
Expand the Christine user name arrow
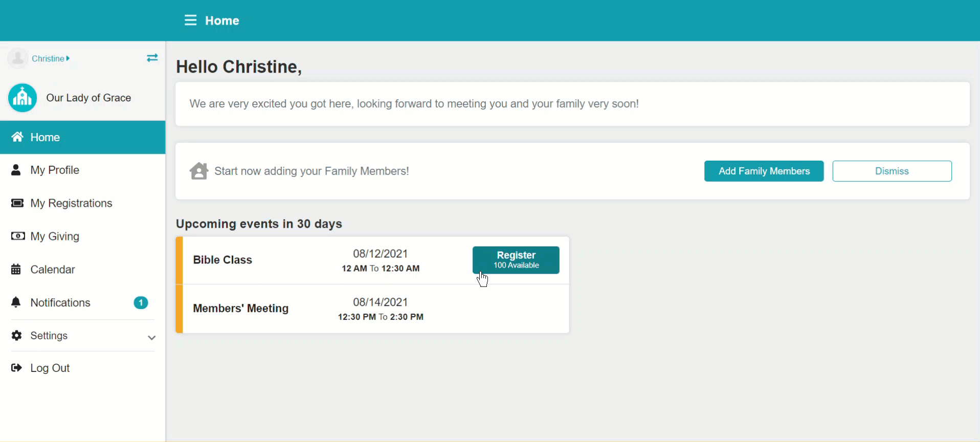(68, 58)
